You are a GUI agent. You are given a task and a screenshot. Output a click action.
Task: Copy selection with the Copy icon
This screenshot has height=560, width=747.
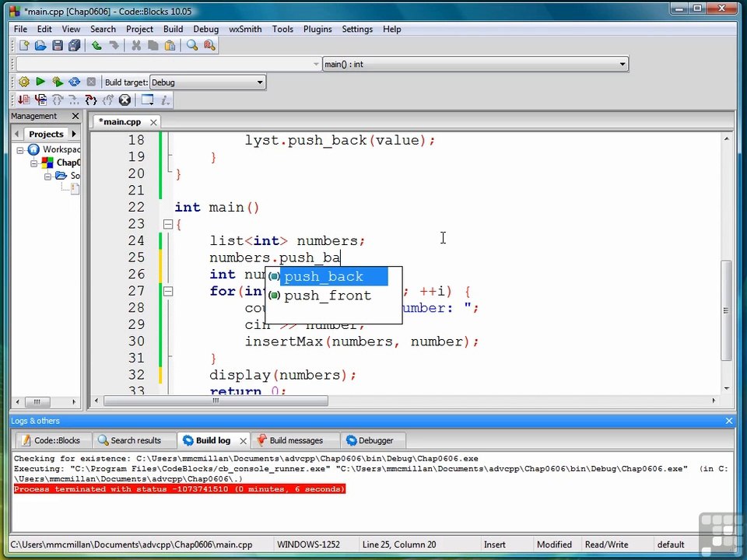coord(153,45)
